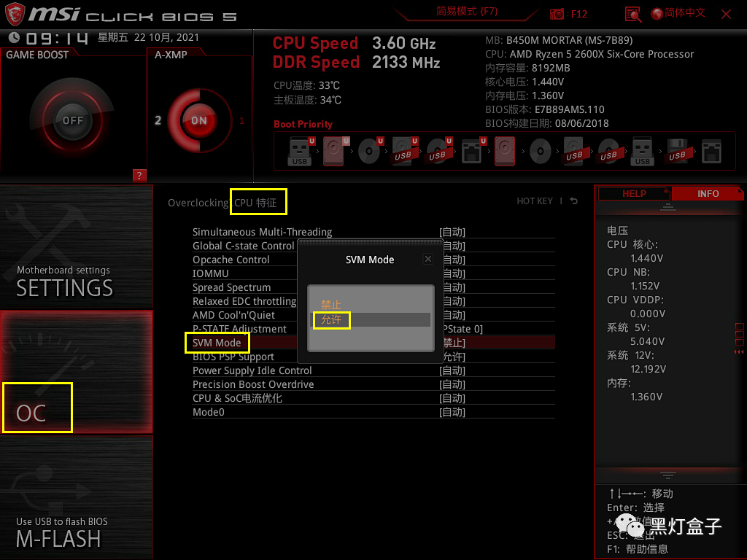Viewport: 747px width, 560px height.
Task: Expand the side arrows on the right edge
Action: click(738, 352)
